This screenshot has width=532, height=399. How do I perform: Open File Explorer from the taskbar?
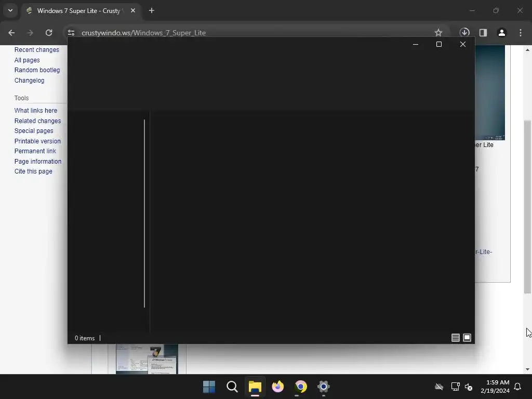(255, 387)
